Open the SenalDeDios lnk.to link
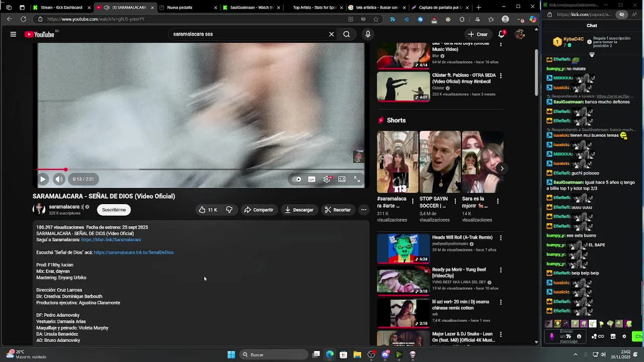644x362 pixels. tap(133, 252)
